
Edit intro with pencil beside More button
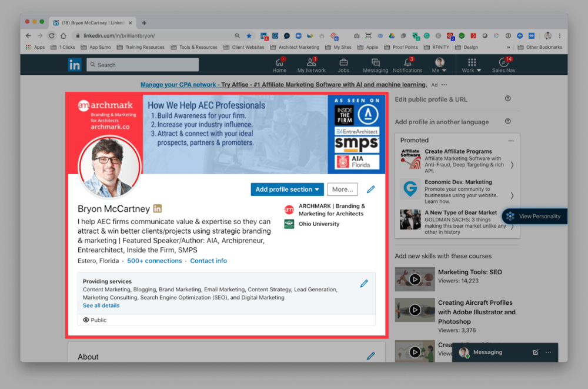[371, 189]
